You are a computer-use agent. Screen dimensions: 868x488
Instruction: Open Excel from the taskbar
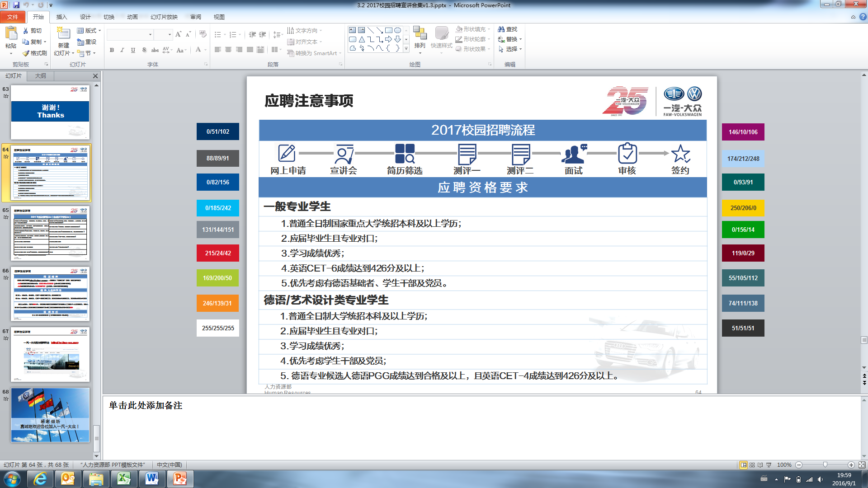(x=124, y=479)
